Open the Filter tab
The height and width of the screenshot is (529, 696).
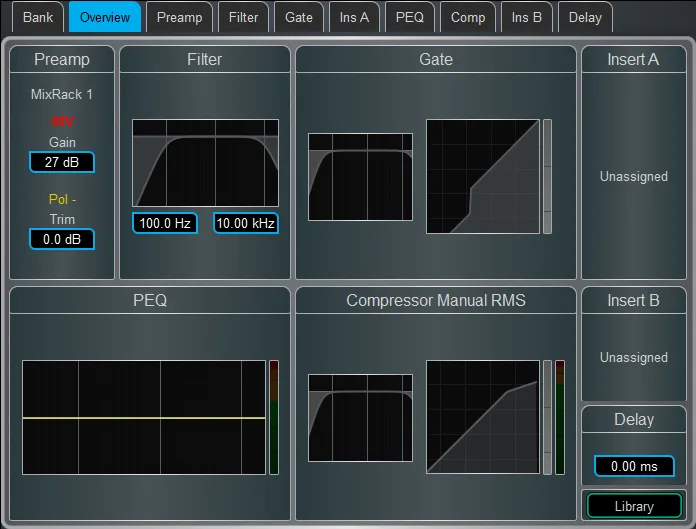click(x=243, y=17)
